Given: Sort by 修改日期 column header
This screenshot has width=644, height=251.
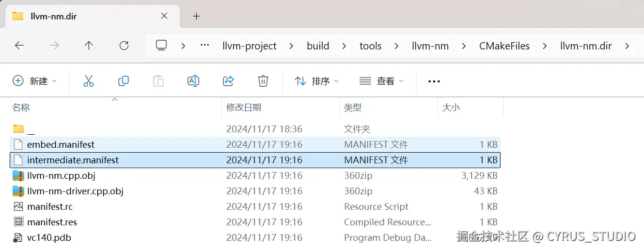Looking at the screenshot, I should tap(244, 107).
